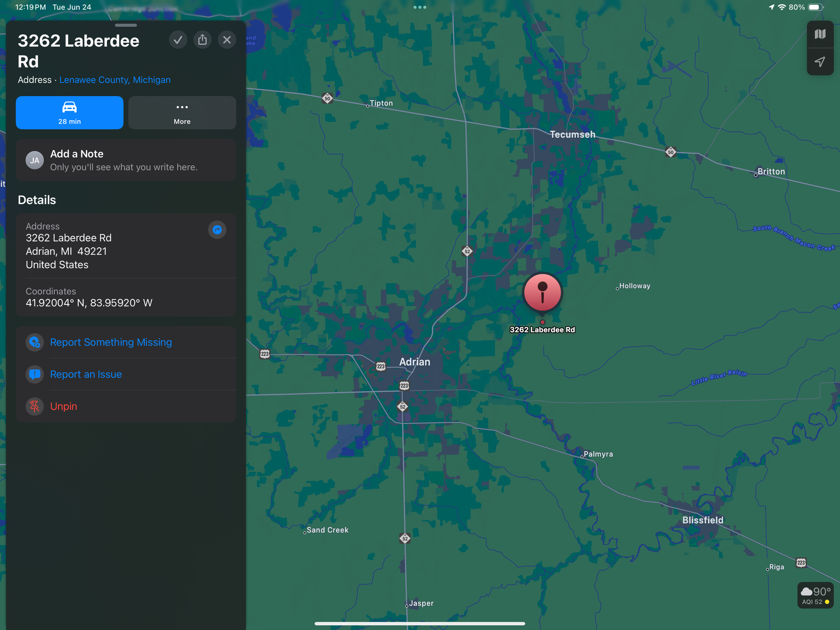Click Unpin to remove the dropped pin
The image size is (840, 630).
pos(63,406)
